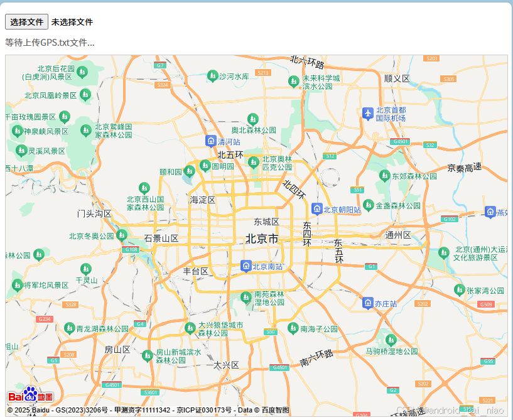Click the 北京鹫峰国家森林公园 icon
This screenshot has height=420, width=513.
[86, 131]
